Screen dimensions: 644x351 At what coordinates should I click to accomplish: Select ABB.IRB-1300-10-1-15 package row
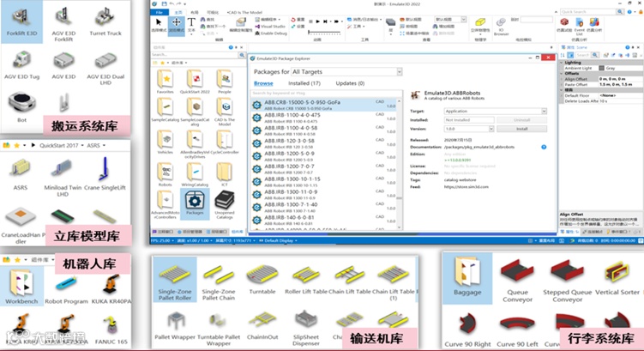coord(324,182)
